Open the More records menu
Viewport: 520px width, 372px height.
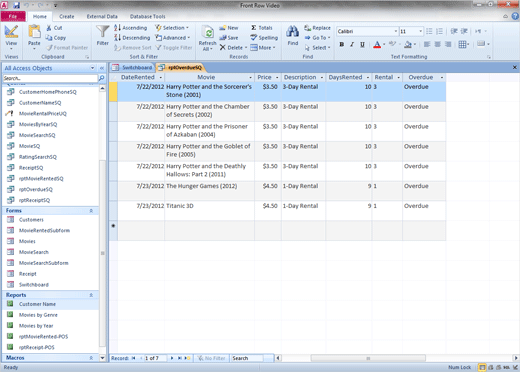coord(263,48)
